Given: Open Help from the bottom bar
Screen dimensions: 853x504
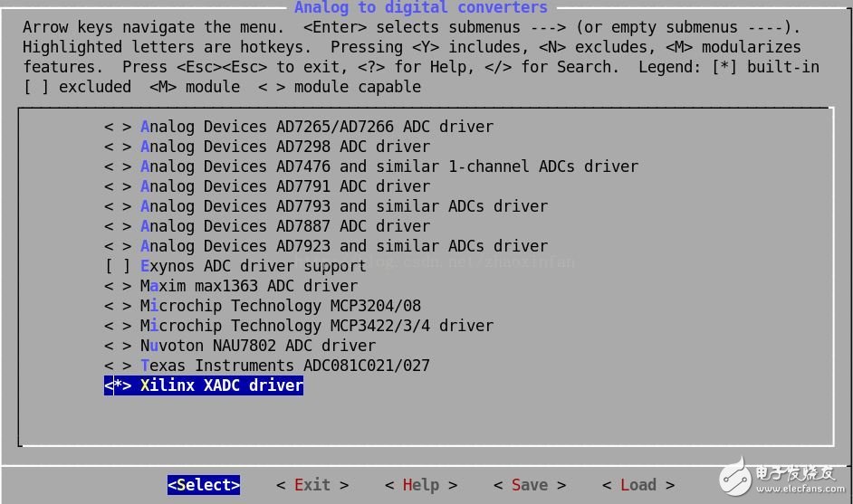Looking at the screenshot, I should (x=420, y=485).
